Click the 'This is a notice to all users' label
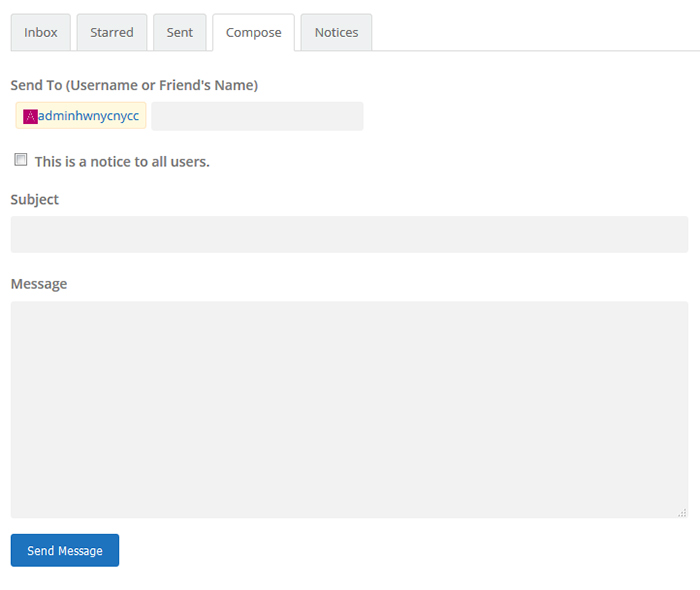This screenshot has width=700, height=590. coord(122,161)
